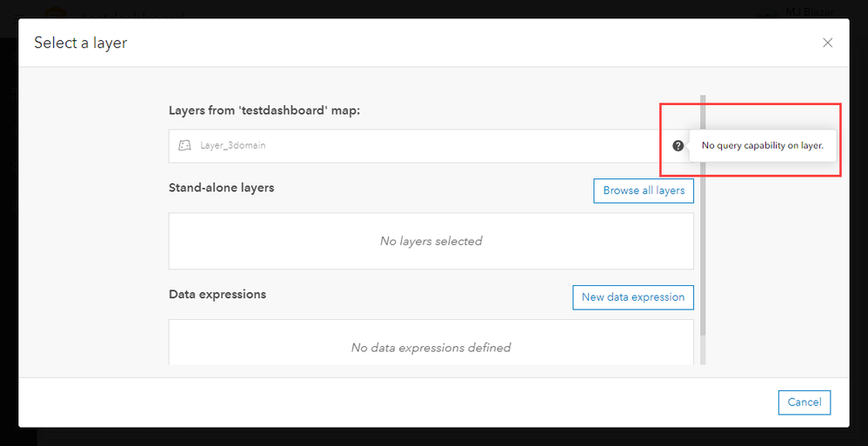This screenshot has height=446, width=868.
Task: Cancel the layer selection dialog
Action: coord(804,403)
